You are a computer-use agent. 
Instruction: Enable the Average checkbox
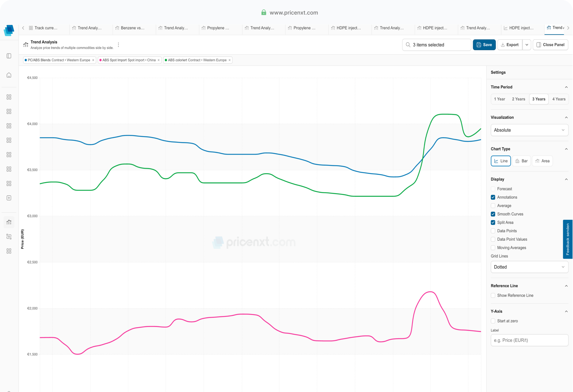coord(493,206)
